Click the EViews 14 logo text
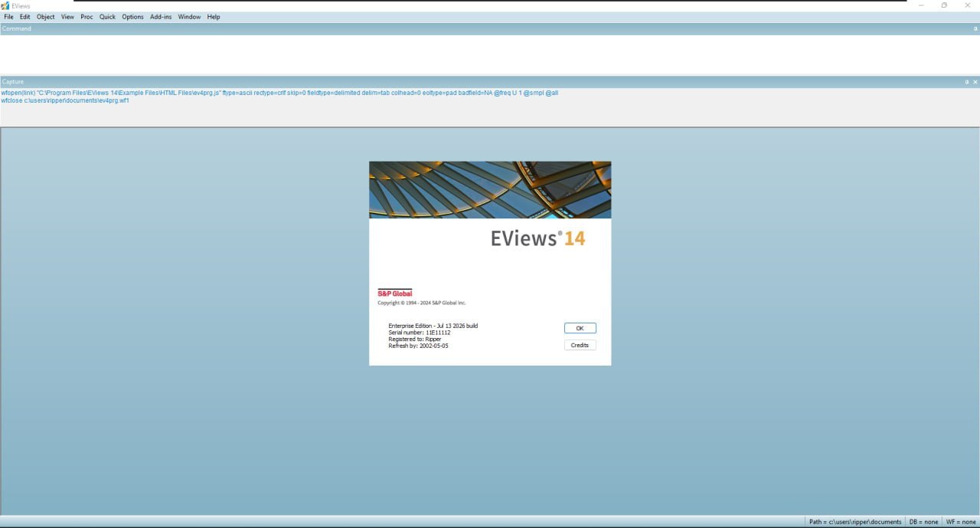This screenshot has height=528, width=980. click(537, 238)
